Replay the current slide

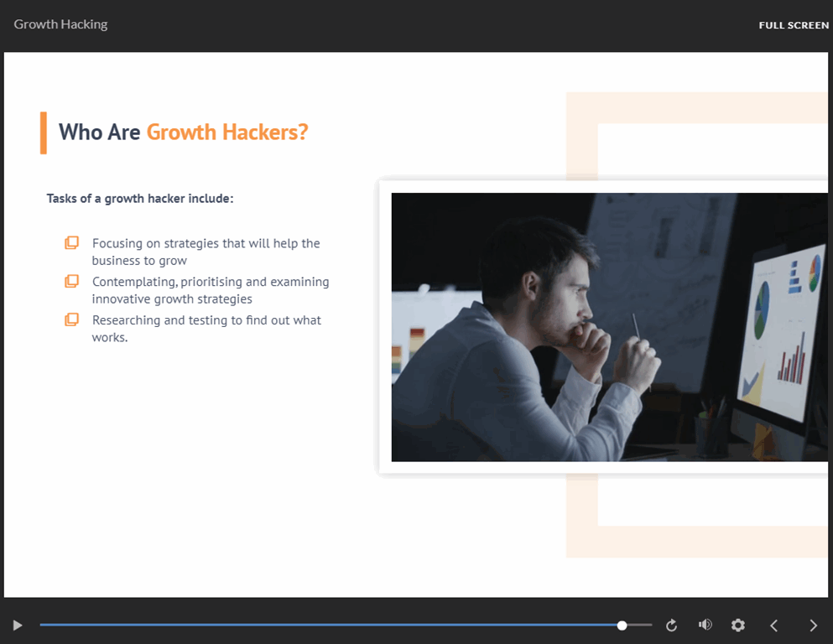(671, 626)
